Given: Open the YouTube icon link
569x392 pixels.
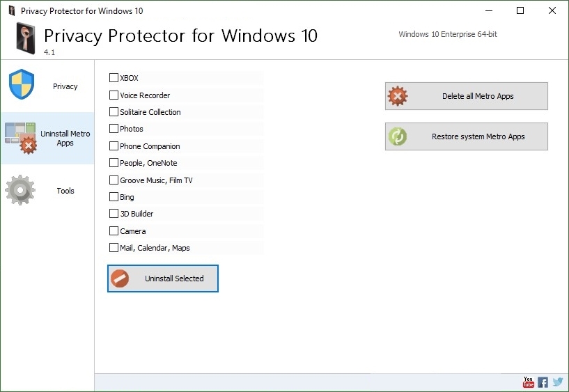Looking at the screenshot, I should coord(529,382).
